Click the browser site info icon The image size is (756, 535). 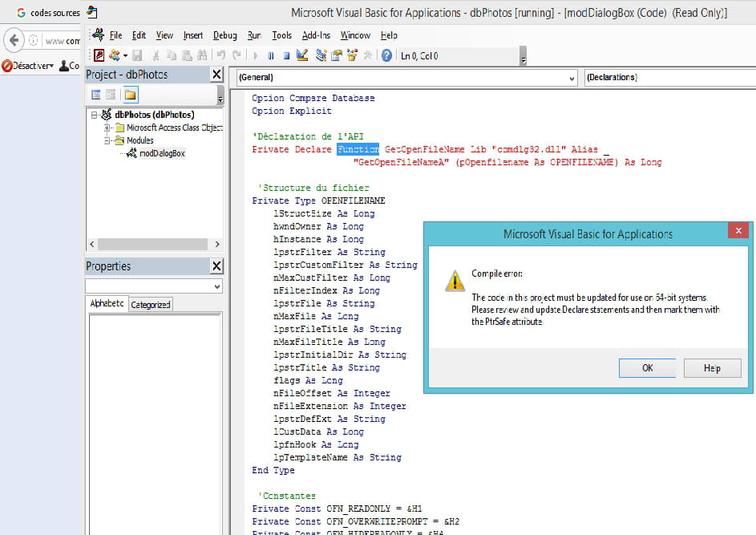(33, 40)
